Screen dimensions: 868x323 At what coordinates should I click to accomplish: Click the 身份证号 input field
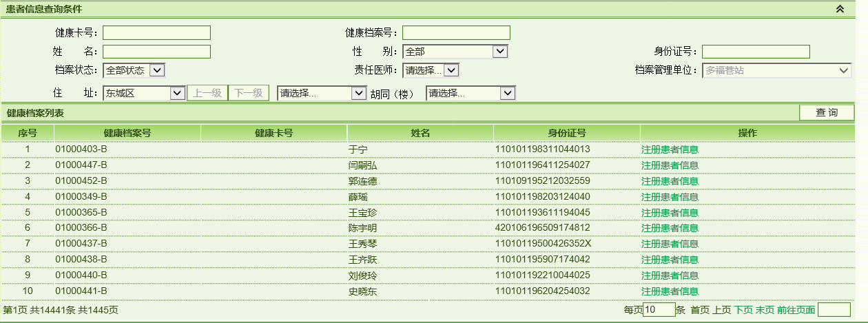(756, 52)
